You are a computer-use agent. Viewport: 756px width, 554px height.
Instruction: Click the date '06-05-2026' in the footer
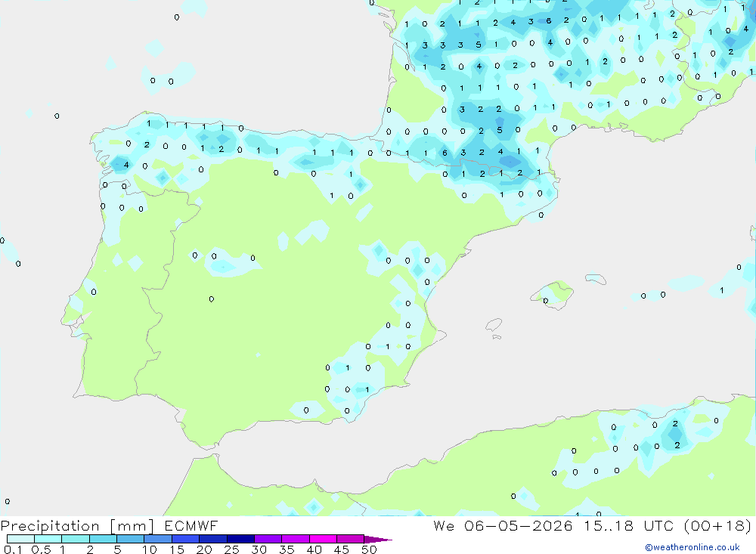519,525
